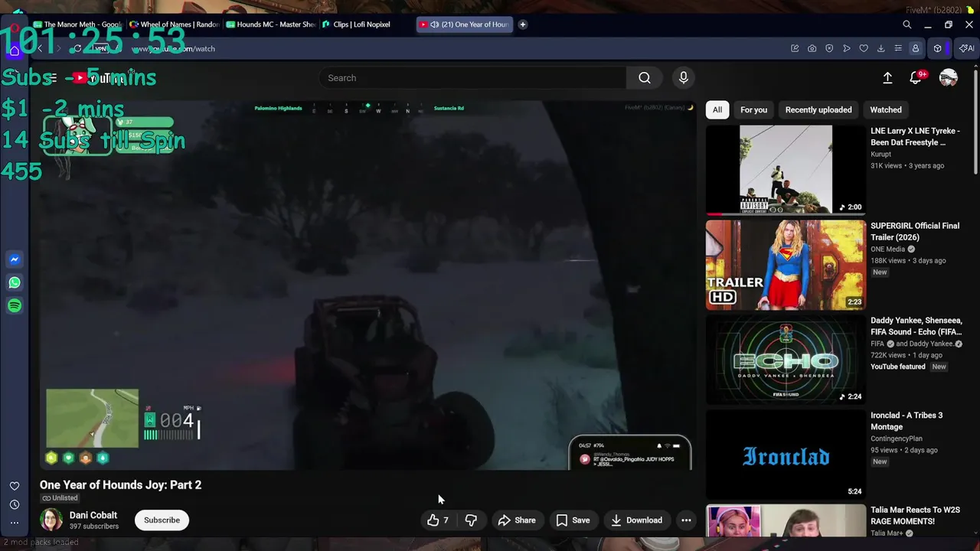
Task: Open the ad blocker shield icon
Action: pyautogui.click(x=829, y=48)
